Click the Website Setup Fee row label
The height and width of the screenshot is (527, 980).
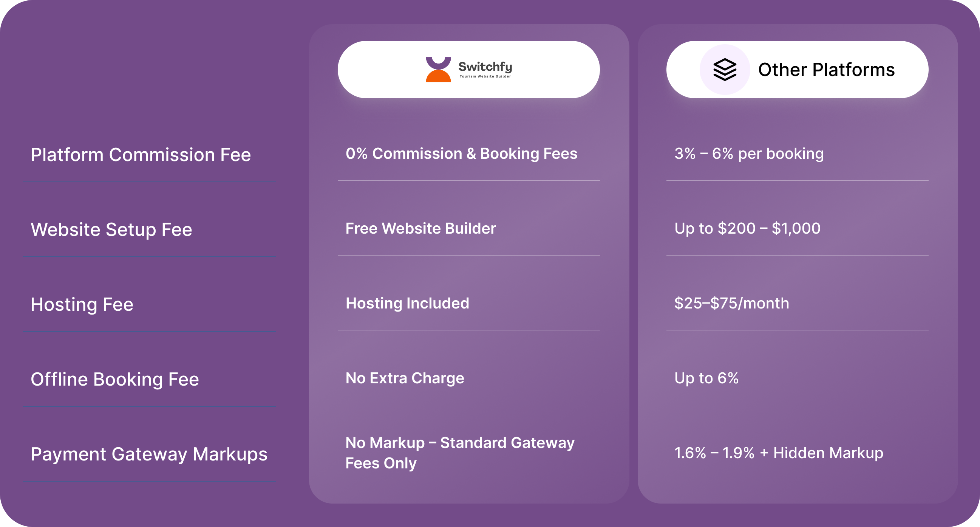[111, 229]
